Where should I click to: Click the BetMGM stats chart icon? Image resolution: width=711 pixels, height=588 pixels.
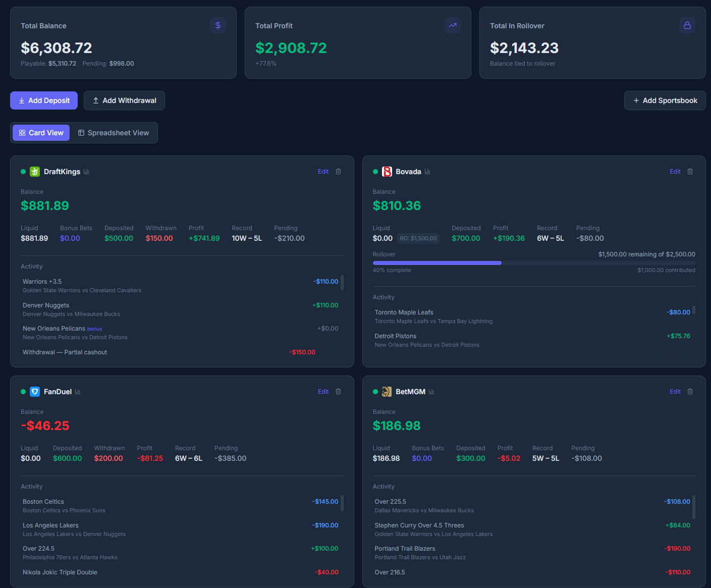click(431, 392)
